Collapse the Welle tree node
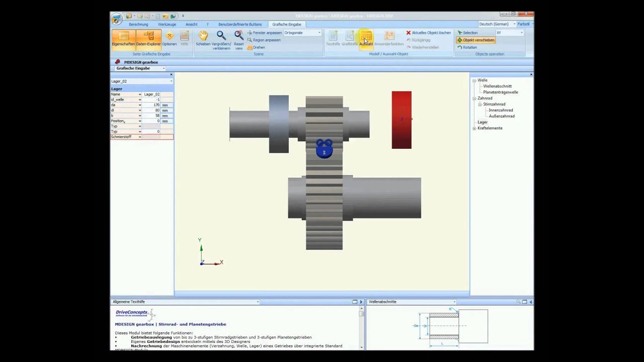Image resolution: width=644 pixels, height=362 pixels. point(474,80)
